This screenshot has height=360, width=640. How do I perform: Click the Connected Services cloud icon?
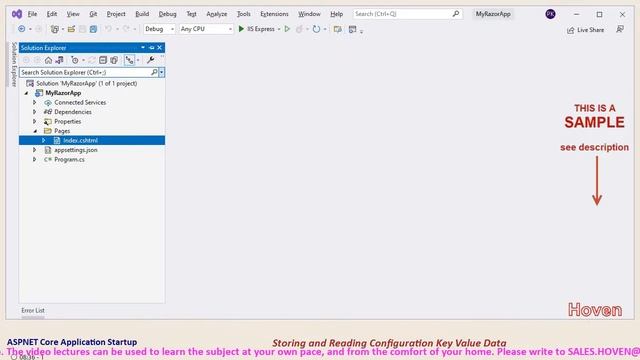[48, 102]
